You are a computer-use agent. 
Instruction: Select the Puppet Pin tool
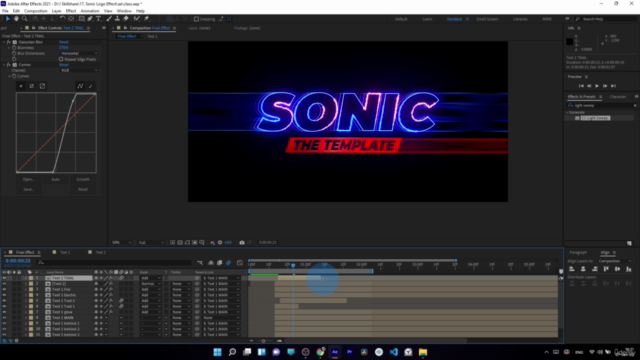(147, 19)
